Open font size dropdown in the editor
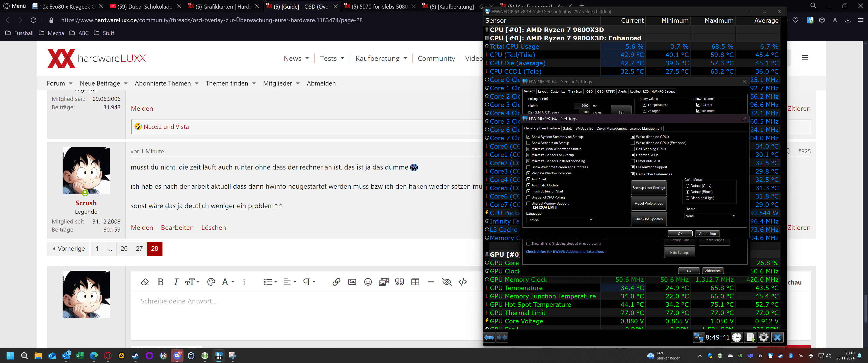 pyautogui.click(x=192, y=282)
